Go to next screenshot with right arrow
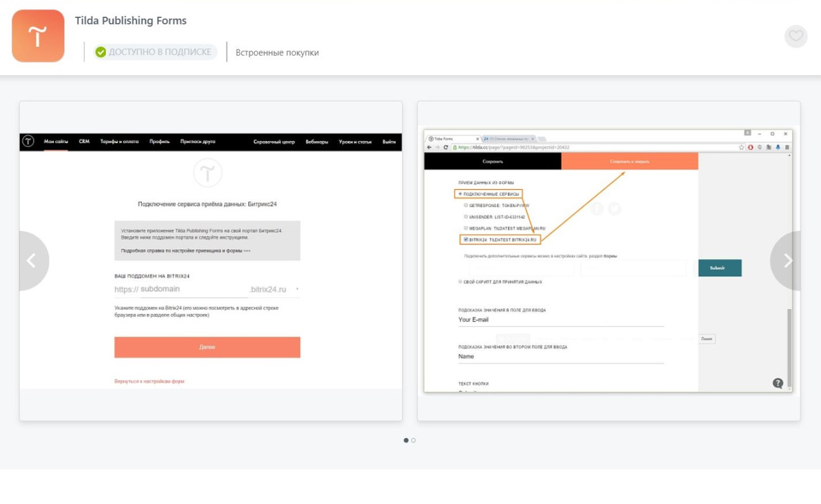821x504 pixels. click(786, 261)
